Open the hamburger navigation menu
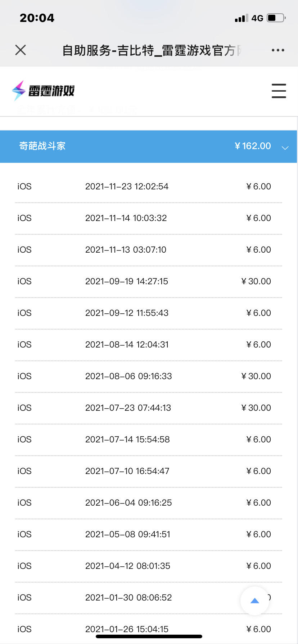 279,91
